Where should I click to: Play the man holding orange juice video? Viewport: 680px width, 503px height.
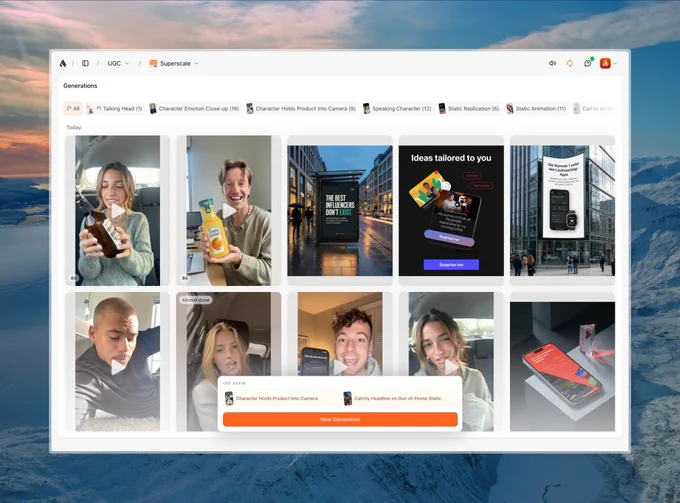229,211
